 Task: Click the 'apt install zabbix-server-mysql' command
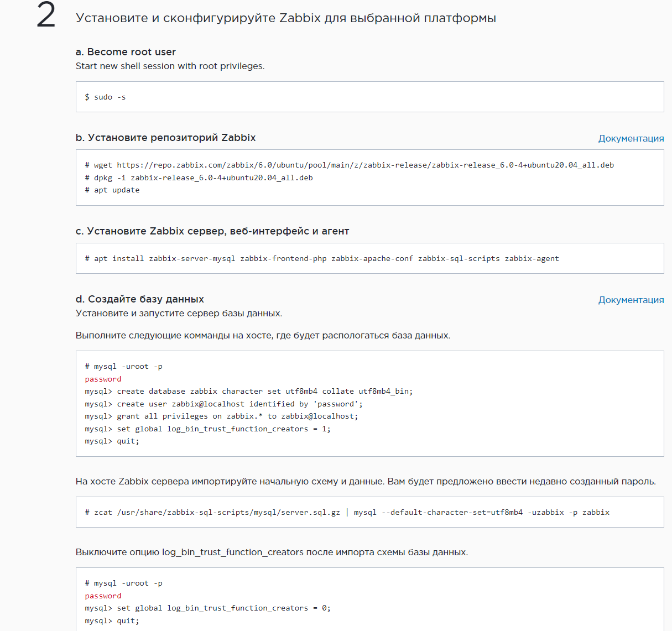pos(322,258)
